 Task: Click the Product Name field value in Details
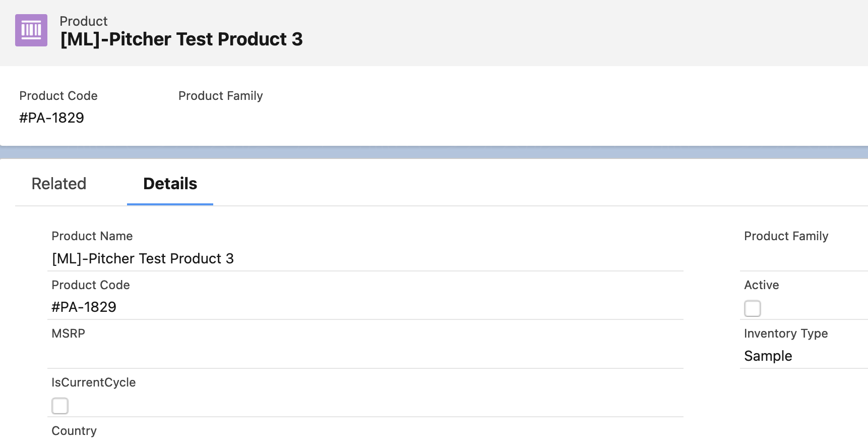coord(143,258)
